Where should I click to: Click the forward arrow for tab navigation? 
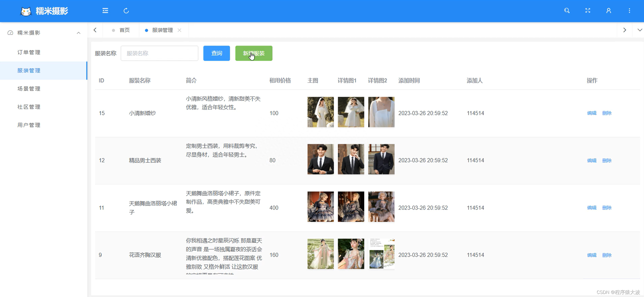(625, 30)
